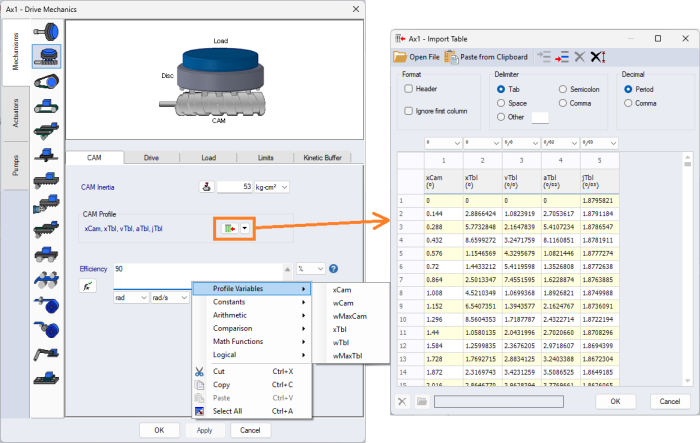This screenshot has width=700, height=443.
Task: Choose Comma as the decimal separator
Action: tap(627, 102)
